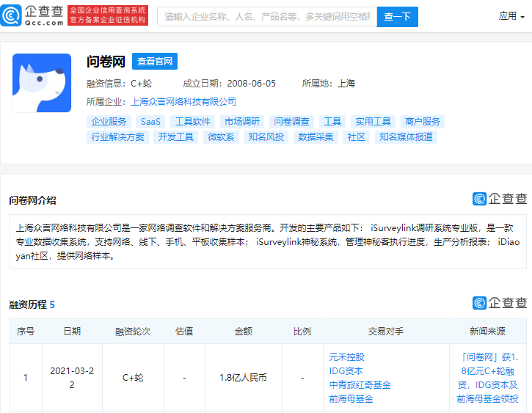Open the 问卷网 dog logo thumbnail
This screenshot has height=413, width=532.
(42, 83)
